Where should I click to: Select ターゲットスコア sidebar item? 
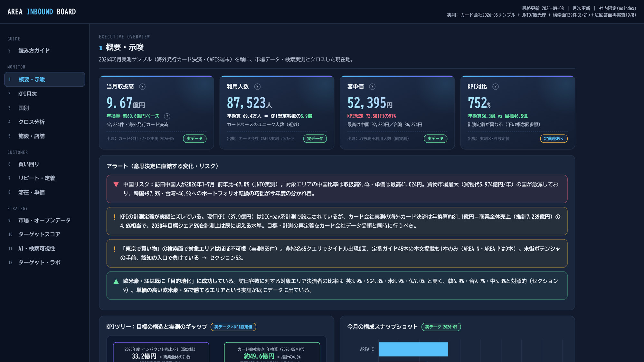tap(44, 234)
